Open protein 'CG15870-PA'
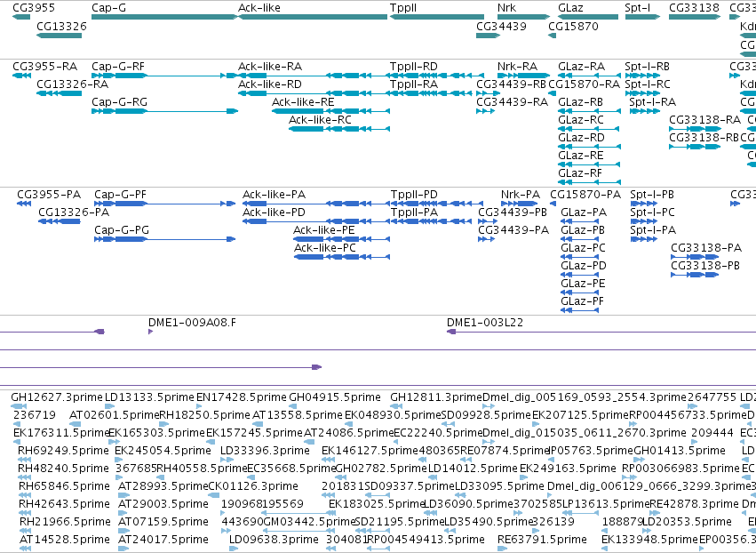This screenshot has width=756, height=553. (585, 195)
